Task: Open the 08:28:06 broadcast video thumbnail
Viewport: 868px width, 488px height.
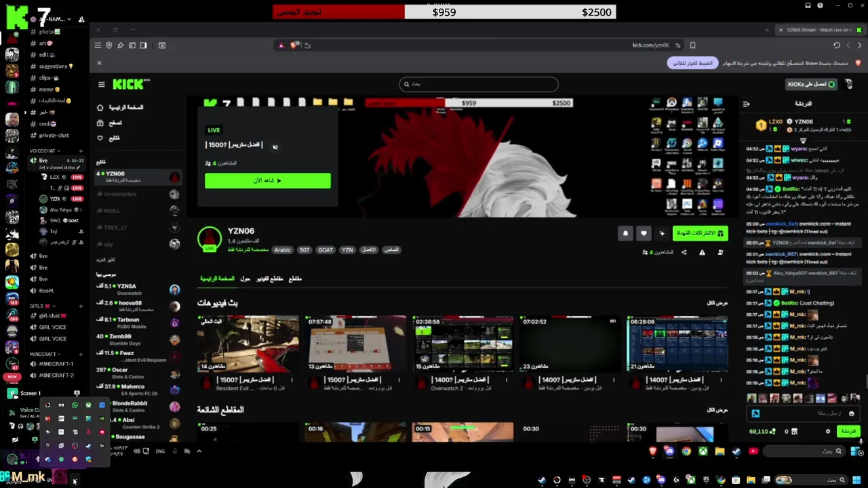Action: (x=677, y=344)
